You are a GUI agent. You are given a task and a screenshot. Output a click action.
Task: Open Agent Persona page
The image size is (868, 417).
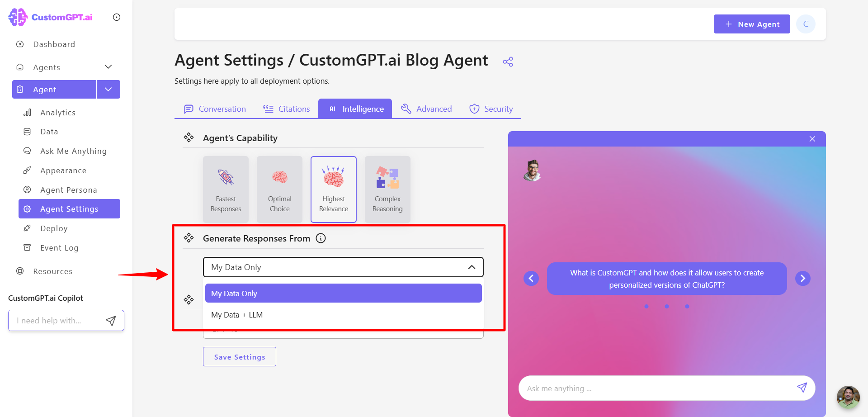tap(69, 190)
